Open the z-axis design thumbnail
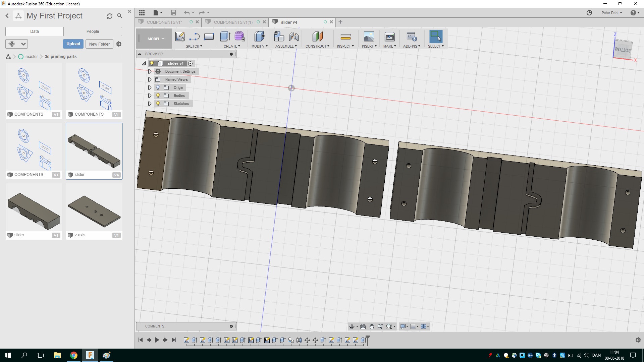The image size is (644, 362). pos(94,211)
